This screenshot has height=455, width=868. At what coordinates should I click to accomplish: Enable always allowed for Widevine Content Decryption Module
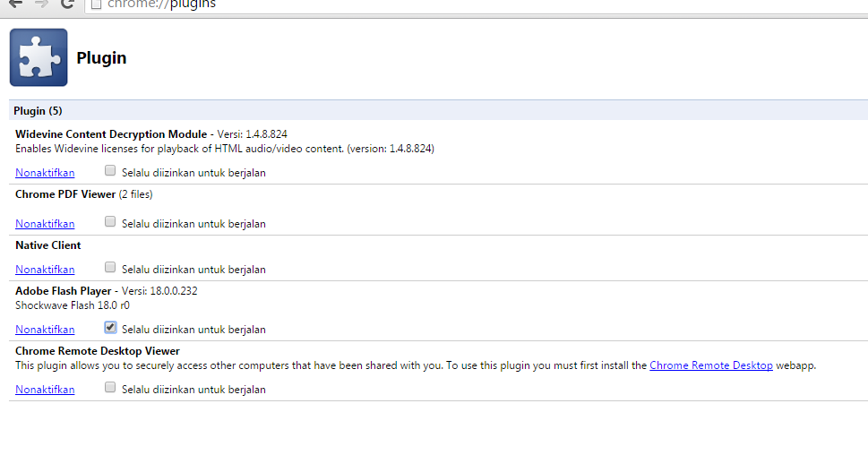pyautogui.click(x=110, y=170)
